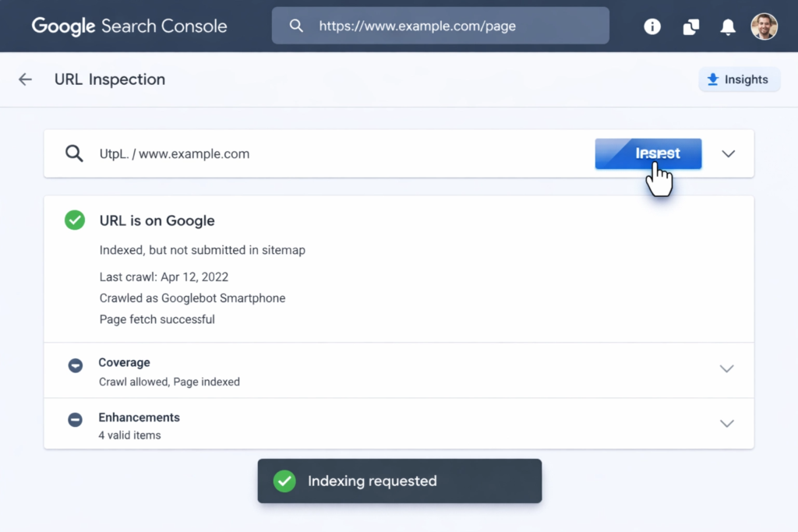This screenshot has width=798, height=532.
Task: Click the Insights download icon
Action: pyautogui.click(x=715, y=79)
